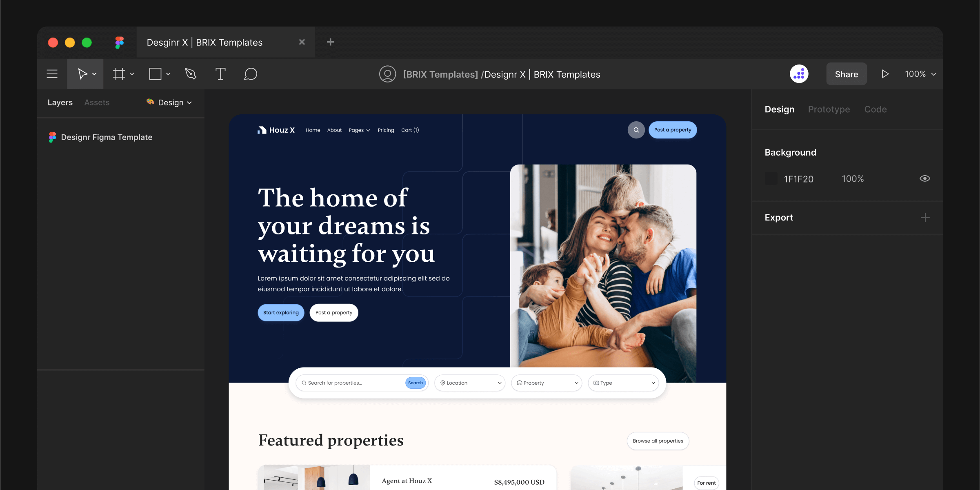980x490 pixels.
Task: Open the main menu hamburger icon
Action: (53, 74)
